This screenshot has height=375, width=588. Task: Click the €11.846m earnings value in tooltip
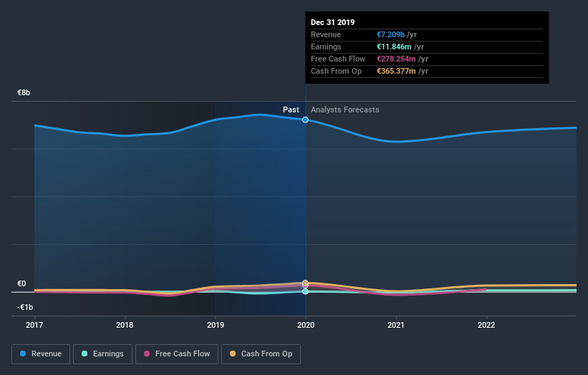click(394, 47)
